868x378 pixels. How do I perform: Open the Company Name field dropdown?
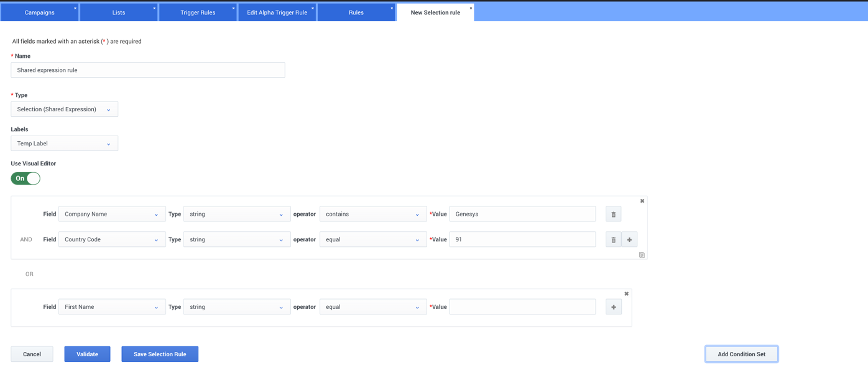[112, 214]
